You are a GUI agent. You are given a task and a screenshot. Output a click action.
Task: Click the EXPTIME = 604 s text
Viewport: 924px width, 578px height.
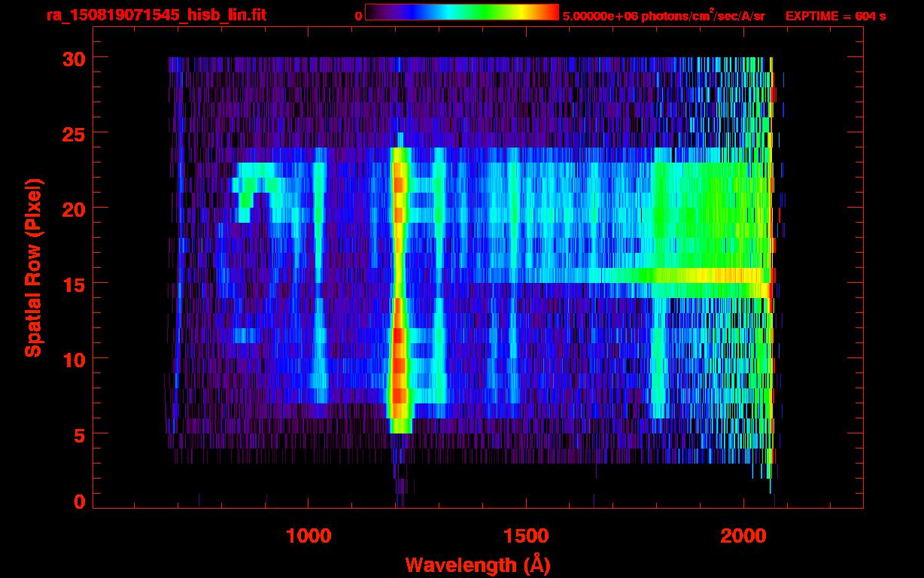[835, 16]
